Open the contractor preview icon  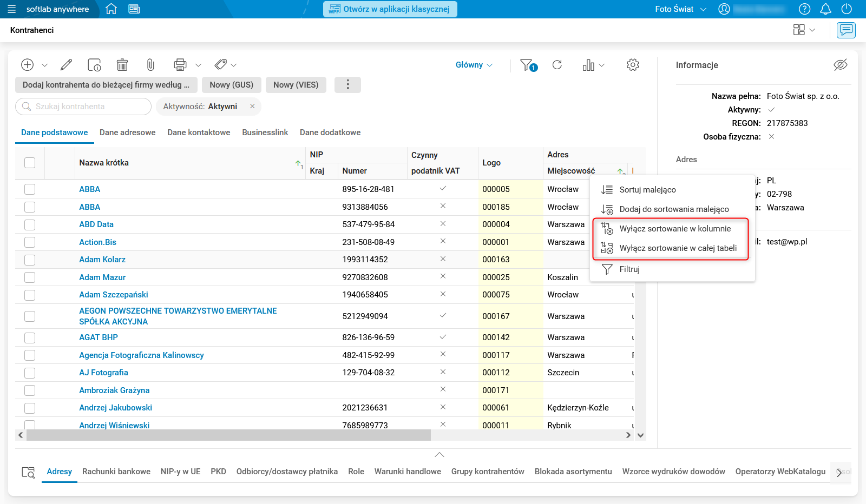[94, 65]
